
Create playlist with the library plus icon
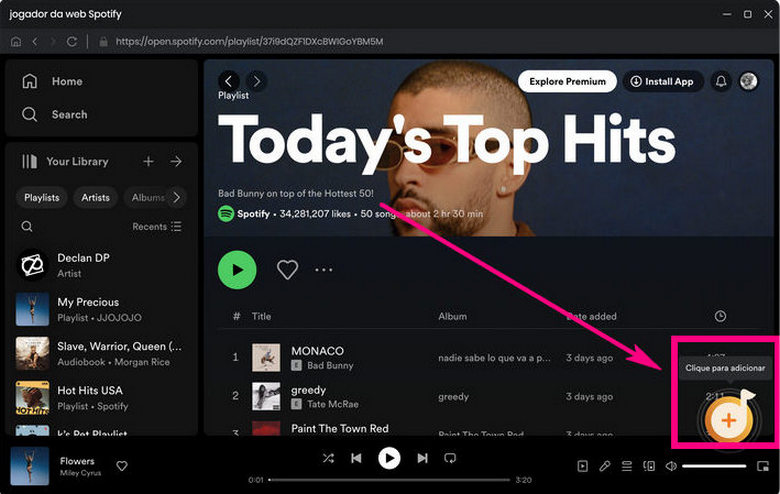pos(148,161)
